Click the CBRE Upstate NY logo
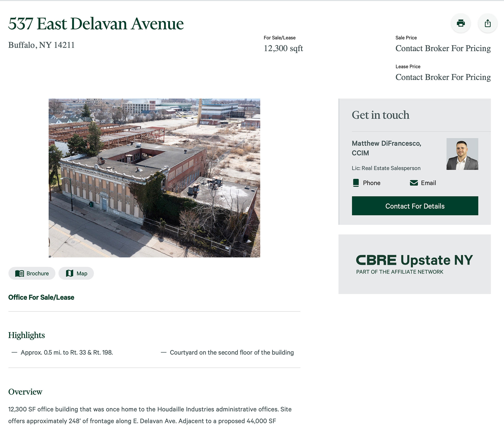 click(x=414, y=264)
